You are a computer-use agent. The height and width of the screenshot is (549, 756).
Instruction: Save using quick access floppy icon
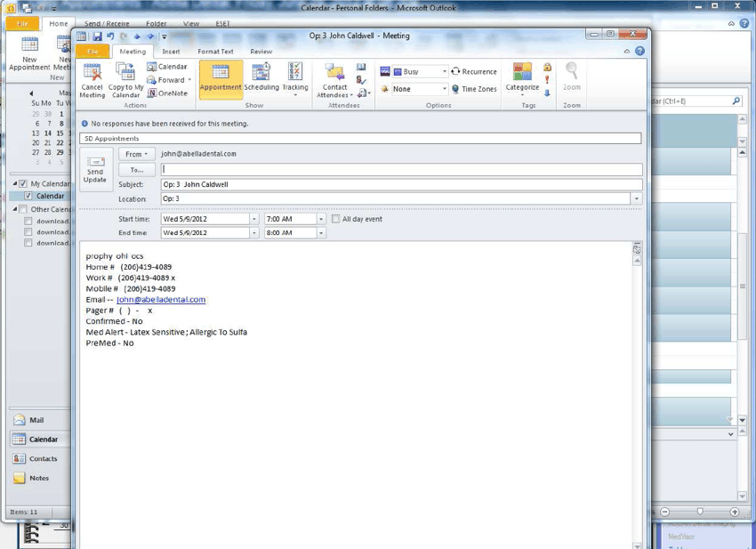pos(98,36)
